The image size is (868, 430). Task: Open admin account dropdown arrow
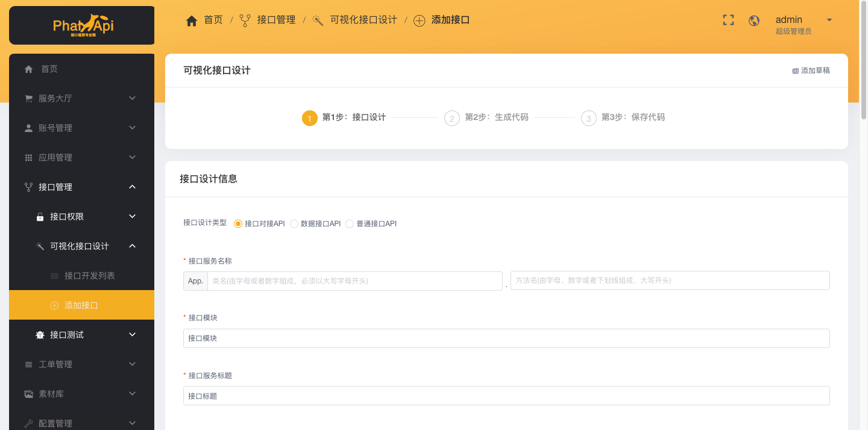click(x=829, y=20)
